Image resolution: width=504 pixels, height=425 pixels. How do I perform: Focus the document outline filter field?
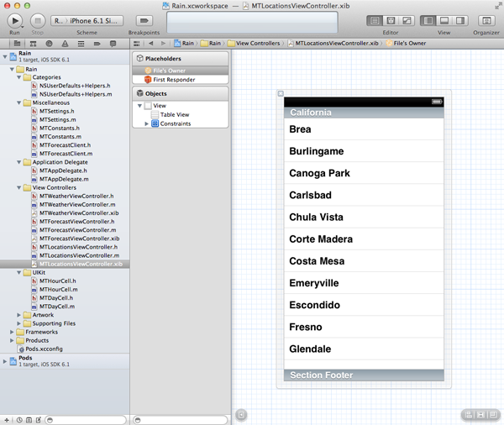181,420
